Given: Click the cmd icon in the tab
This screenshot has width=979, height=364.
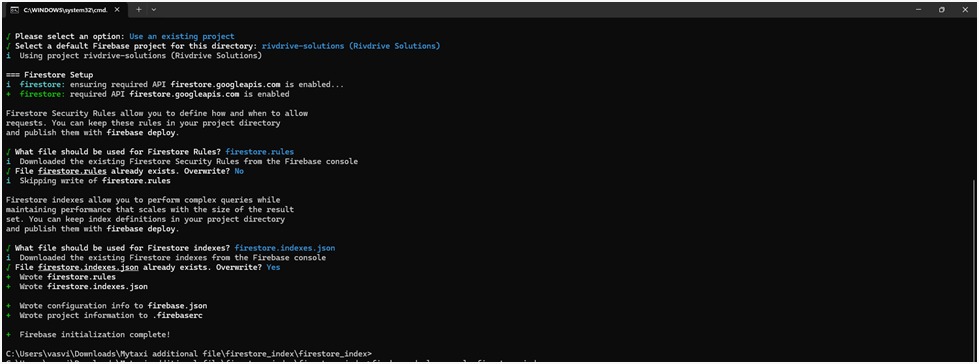Looking at the screenshot, I should 14,10.
